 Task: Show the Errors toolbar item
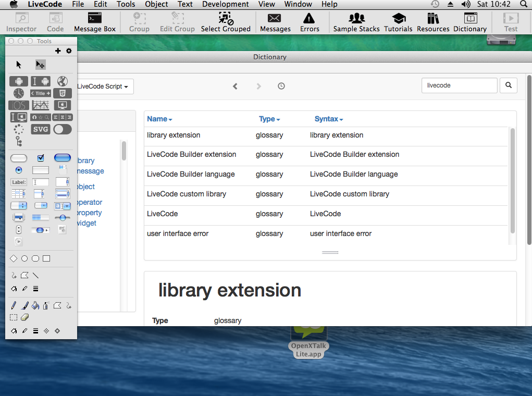coord(310,22)
